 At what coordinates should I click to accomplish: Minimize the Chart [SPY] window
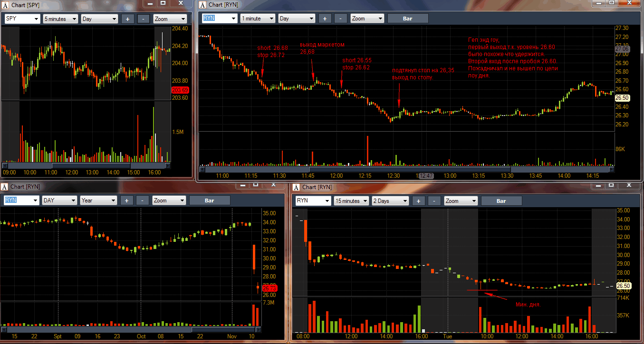150,2
